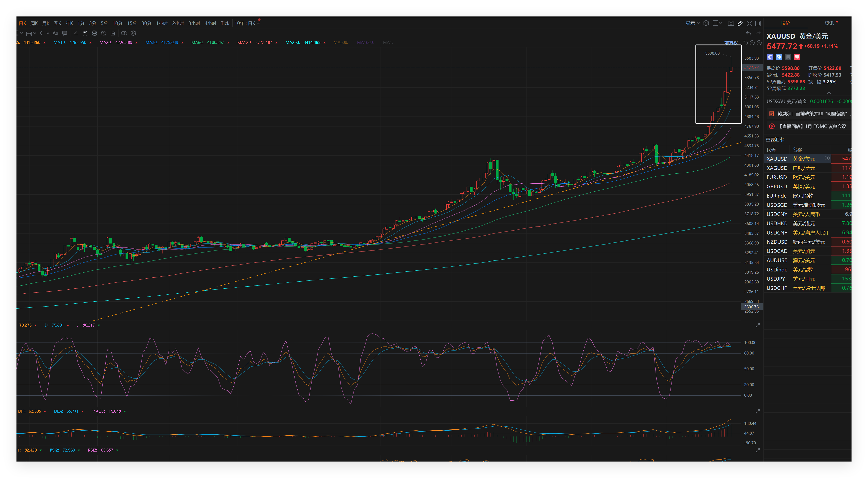Undo the last drawing action
Screen dimensions: 868x478
748,33
